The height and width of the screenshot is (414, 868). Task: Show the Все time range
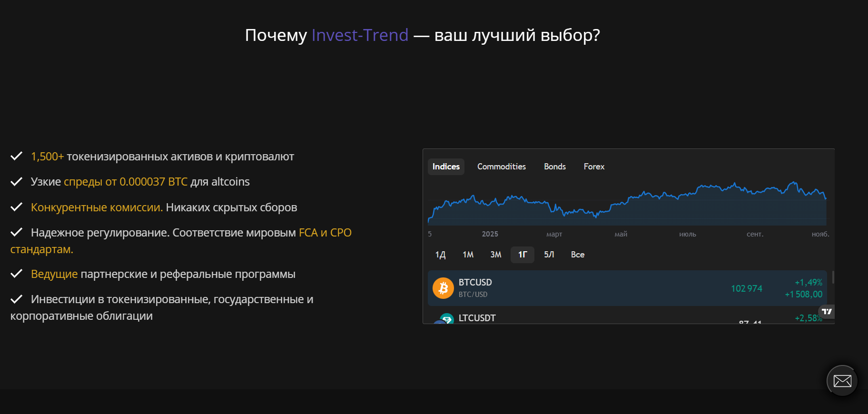click(x=578, y=255)
